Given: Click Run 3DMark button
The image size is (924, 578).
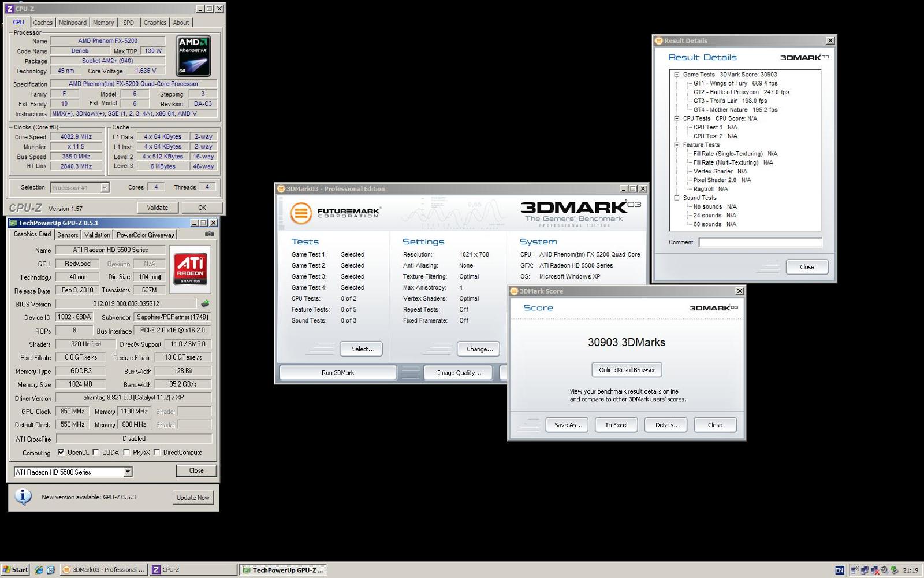Looking at the screenshot, I should coord(338,373).
